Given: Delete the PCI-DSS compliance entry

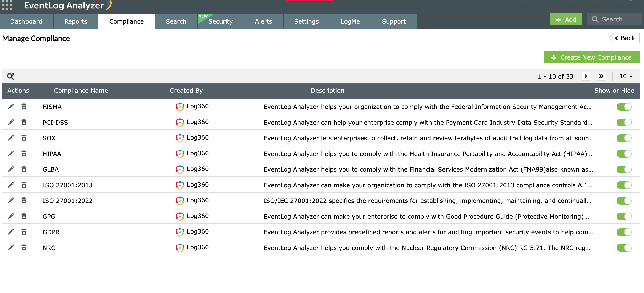Looking at the screenshot, I should (24, 122).
